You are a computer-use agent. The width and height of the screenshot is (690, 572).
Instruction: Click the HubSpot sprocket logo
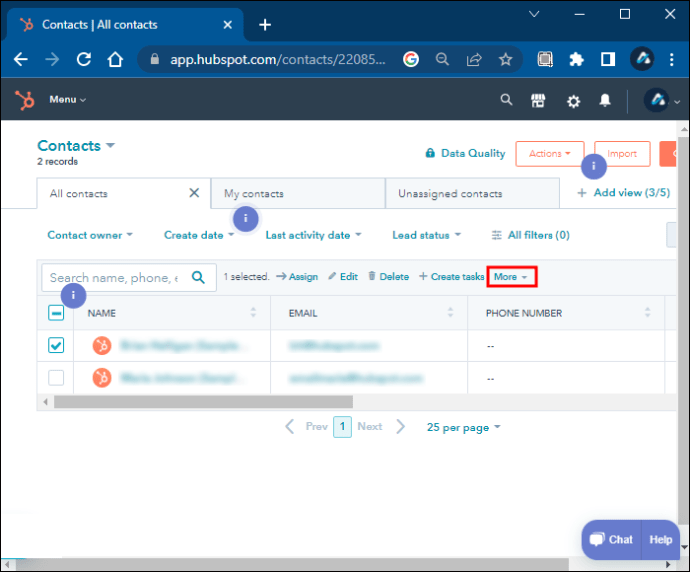pos(24,100)
